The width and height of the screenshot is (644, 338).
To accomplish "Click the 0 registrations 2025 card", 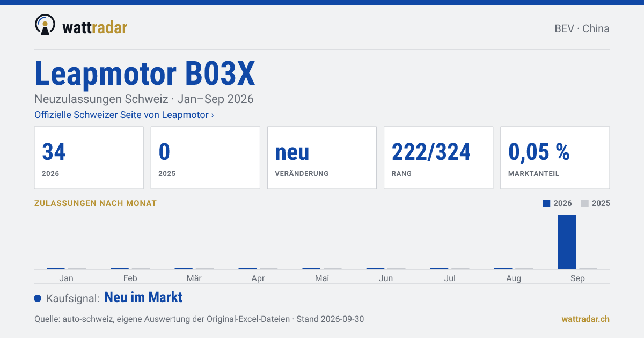I will coord(206,158).
